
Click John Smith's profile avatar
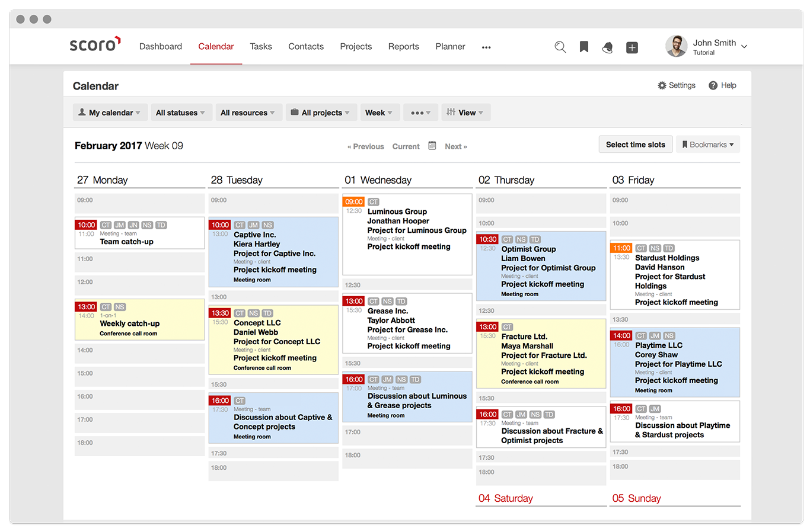click(676, 46)
